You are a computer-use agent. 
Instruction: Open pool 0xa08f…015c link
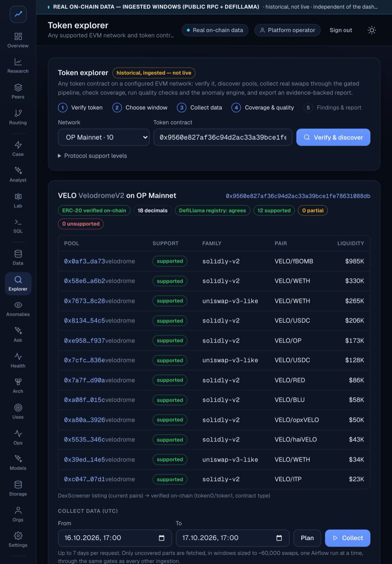tap(85, 400)
